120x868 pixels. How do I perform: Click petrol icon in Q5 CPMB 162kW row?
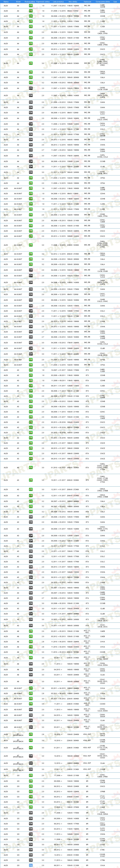point(31,792)
